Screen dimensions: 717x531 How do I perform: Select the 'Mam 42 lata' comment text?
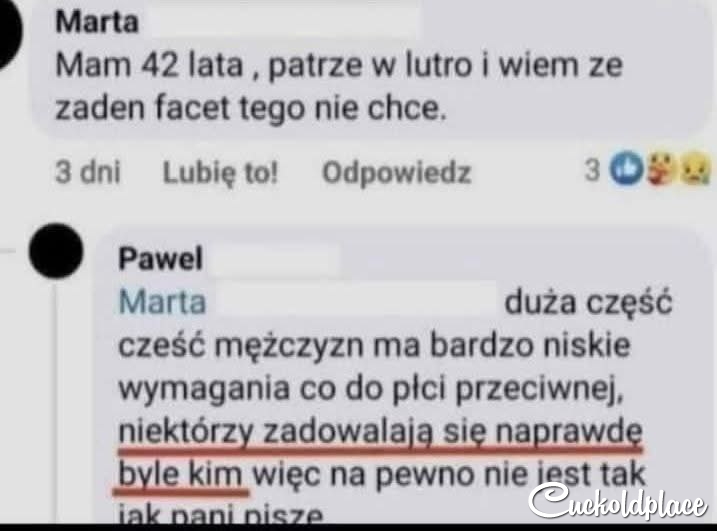point(338,87)
